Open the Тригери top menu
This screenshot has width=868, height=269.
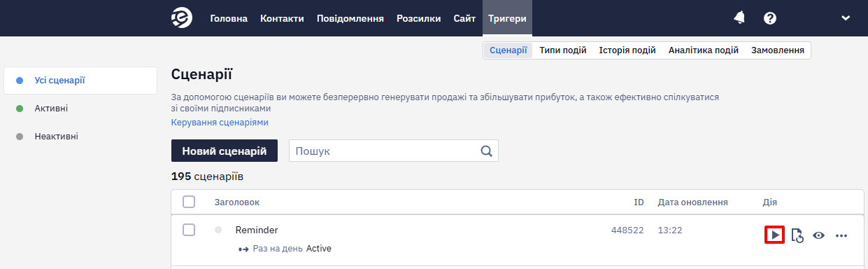point(507,18)
